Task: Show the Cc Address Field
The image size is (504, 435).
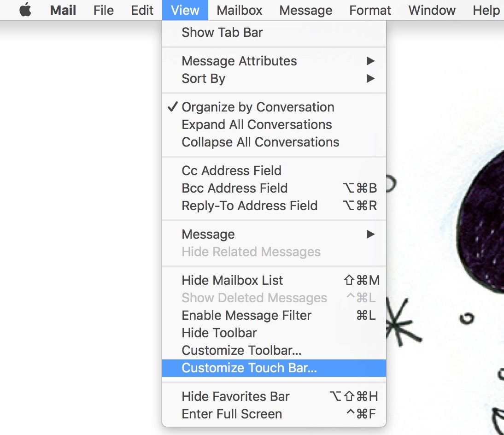Action: [231, 170]
